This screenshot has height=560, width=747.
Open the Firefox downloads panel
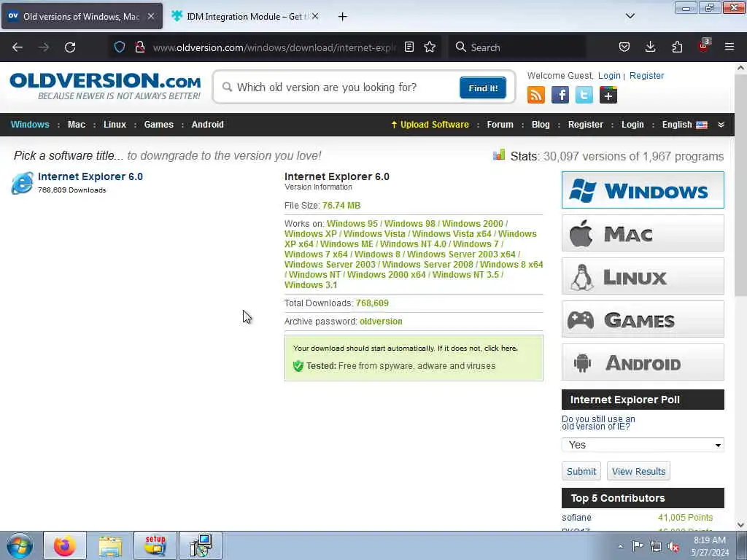point(650,47)
